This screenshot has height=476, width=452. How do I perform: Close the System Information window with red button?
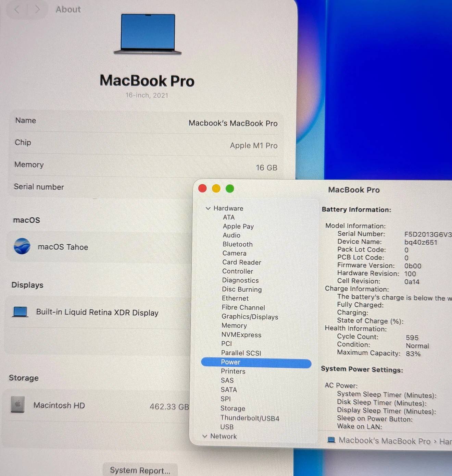202,188
